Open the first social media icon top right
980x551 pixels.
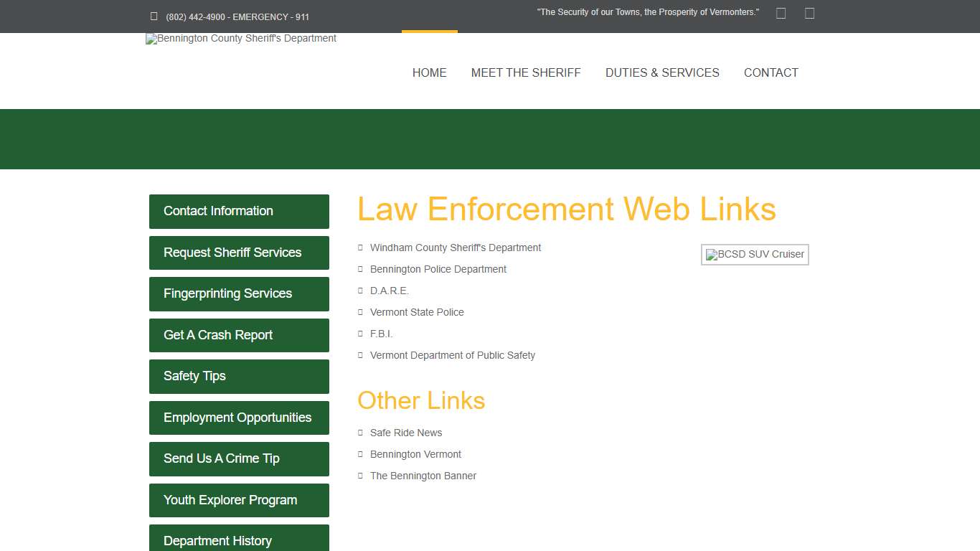point(781,12)
